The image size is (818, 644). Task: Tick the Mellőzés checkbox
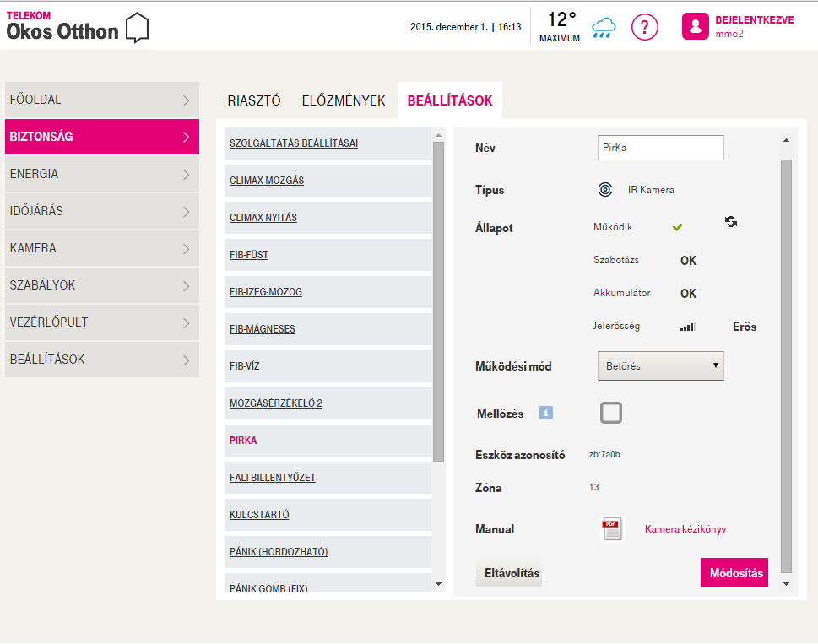[611, 413]
